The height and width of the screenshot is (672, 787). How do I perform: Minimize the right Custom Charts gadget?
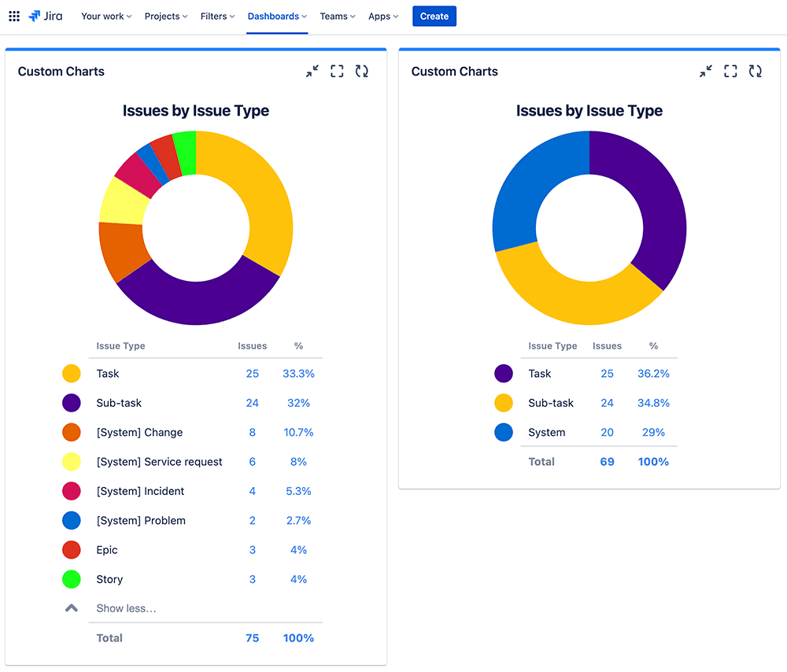(x=706, y=72)
